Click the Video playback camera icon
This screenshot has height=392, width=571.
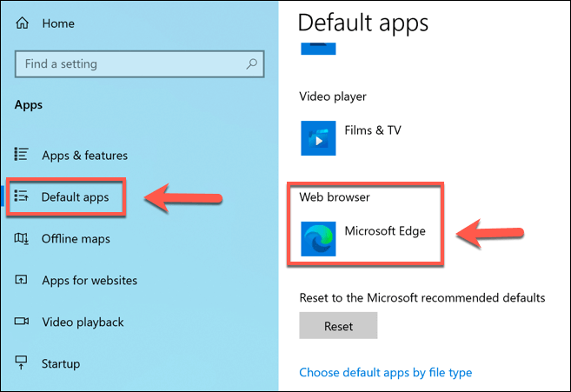[x=22, y=321]
